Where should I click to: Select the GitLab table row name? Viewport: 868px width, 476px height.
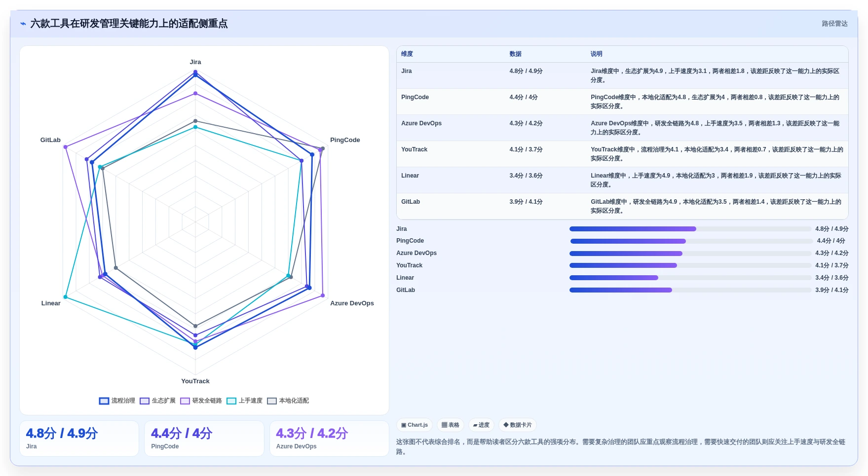click(x=411, y=202)
